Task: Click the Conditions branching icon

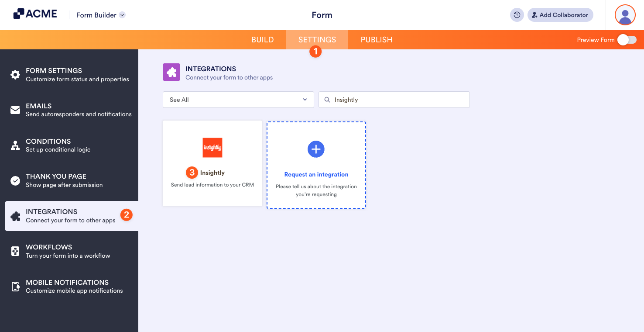Action: 15,145
